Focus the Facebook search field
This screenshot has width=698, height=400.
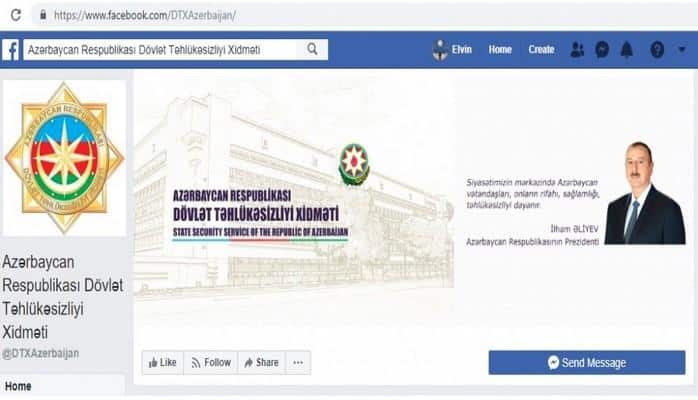(160, 49)
